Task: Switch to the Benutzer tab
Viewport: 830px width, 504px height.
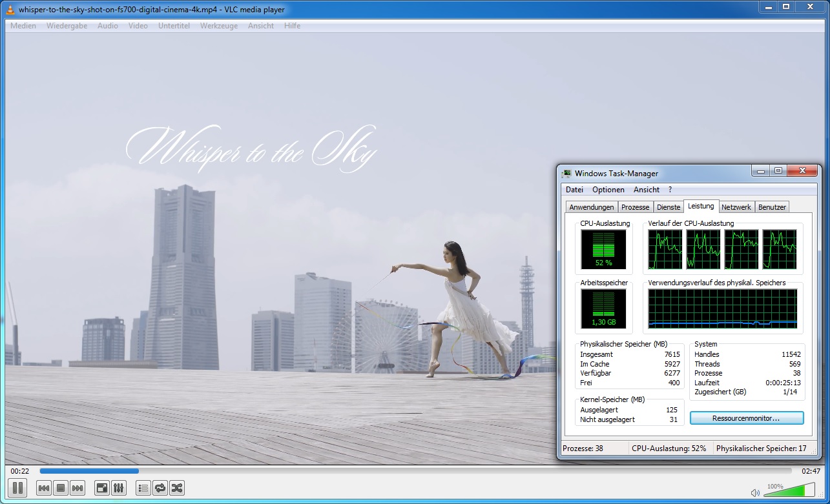Action: (x=773, y=207)
